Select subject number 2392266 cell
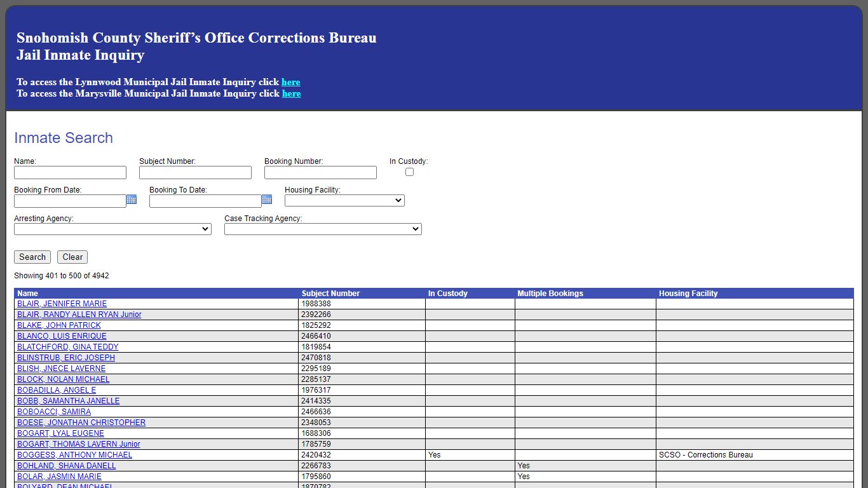This screenshot has height=488, width=868. pos(362,315)
